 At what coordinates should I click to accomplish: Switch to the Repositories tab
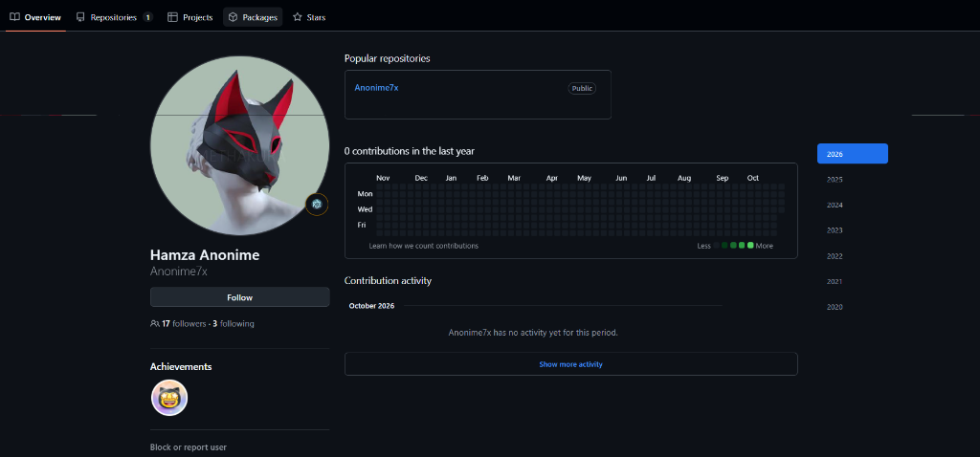[x=114, y=17]
